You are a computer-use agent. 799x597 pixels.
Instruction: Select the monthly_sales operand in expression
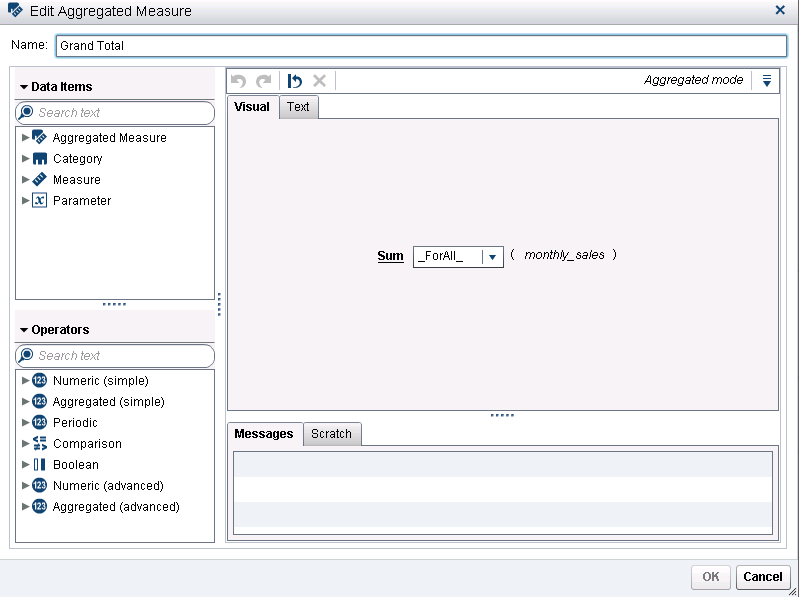click(x=564, y=255)
